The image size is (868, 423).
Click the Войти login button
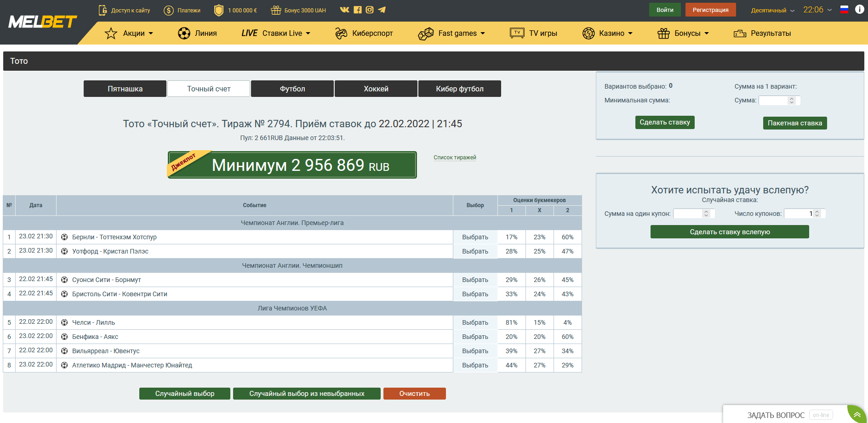665,10
